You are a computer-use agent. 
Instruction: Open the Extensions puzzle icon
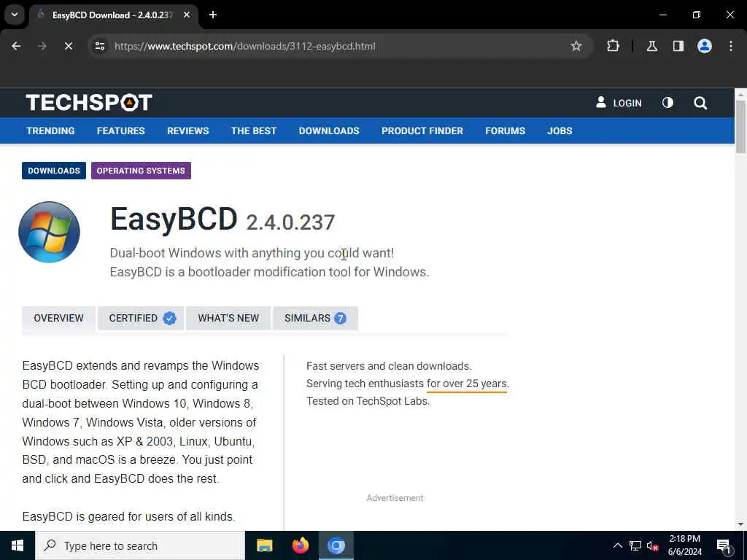pos(613,46)
